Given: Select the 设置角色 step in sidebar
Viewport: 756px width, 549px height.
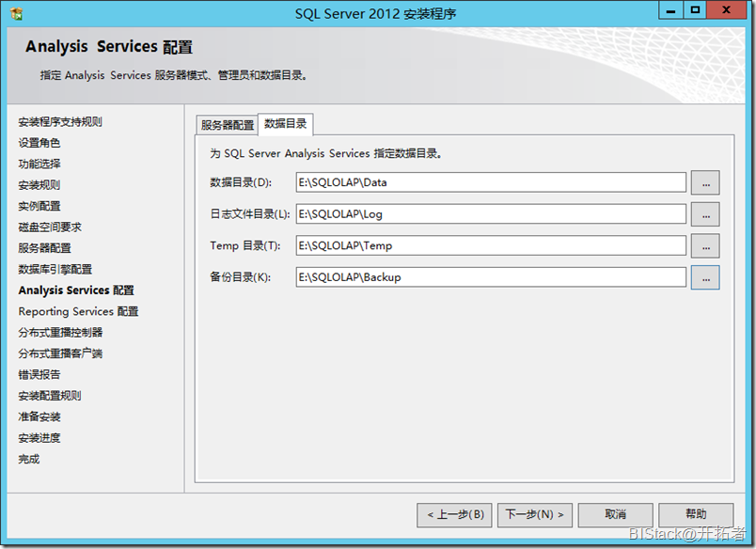Looking at the screenshot, I should coord(39,143).
